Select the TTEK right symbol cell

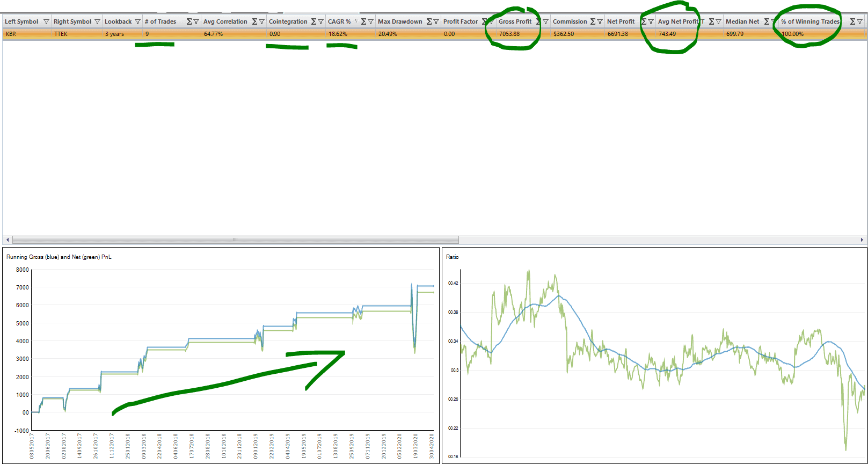point(77,34)
